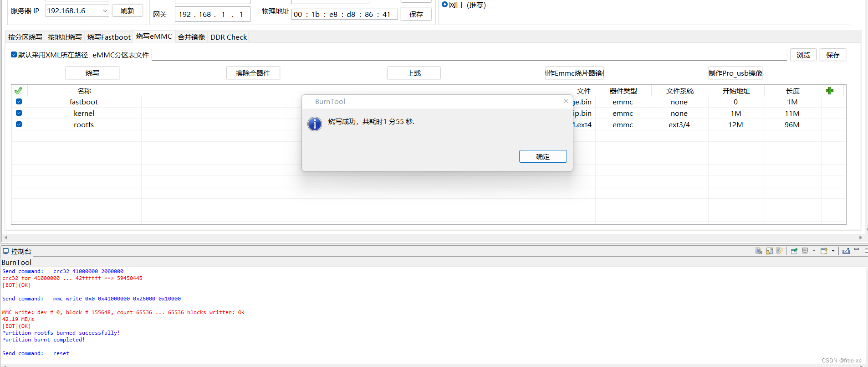Pin the current console
Viewport: 868px width, 367px height.
(x=794, y=251)
